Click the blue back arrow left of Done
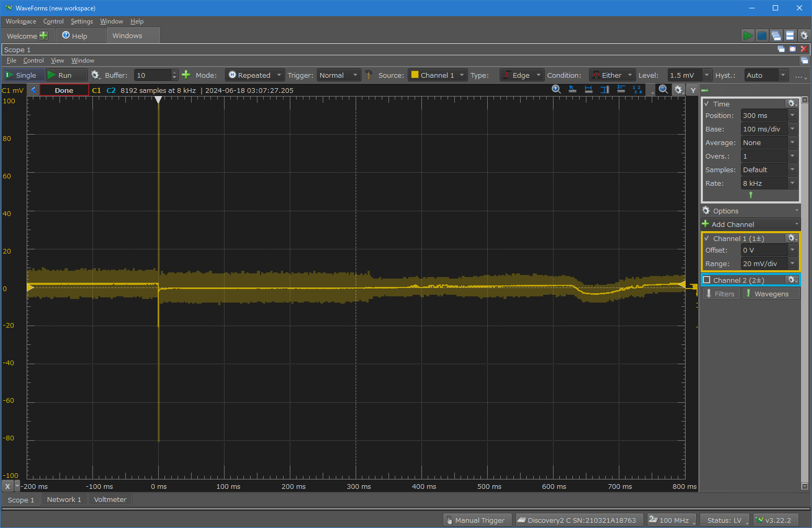 [33, 90]
